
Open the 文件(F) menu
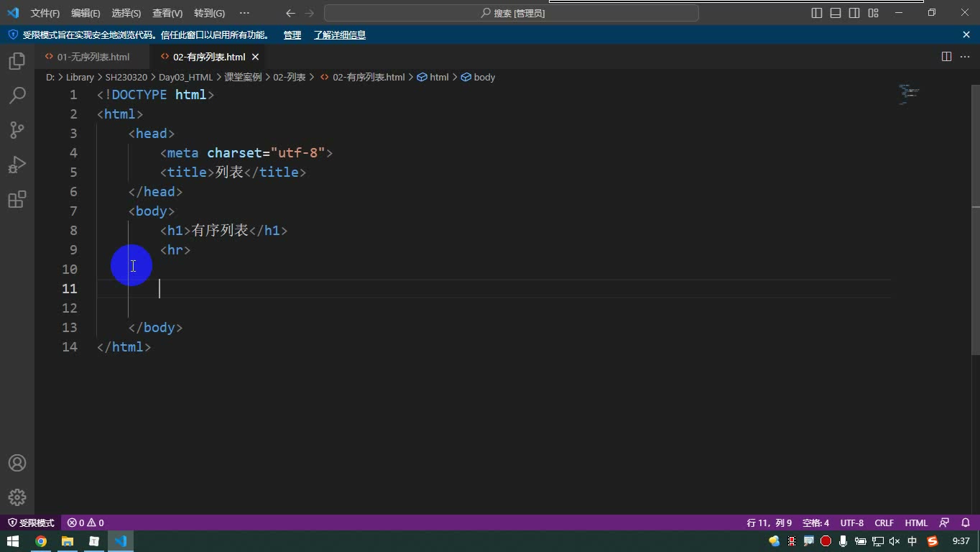(x=45, y=13)
